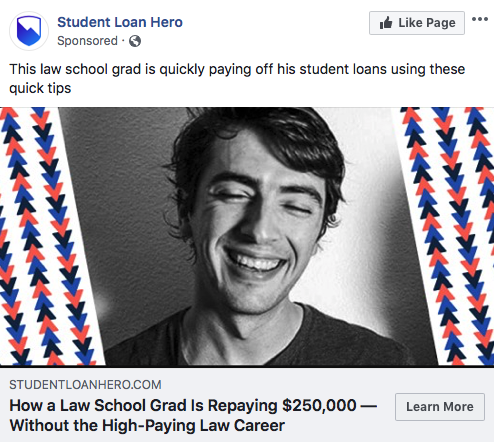The image size is (494, 442).
Task: Open the smiling man's black-and-white photo
Action: tap(248, 236)
